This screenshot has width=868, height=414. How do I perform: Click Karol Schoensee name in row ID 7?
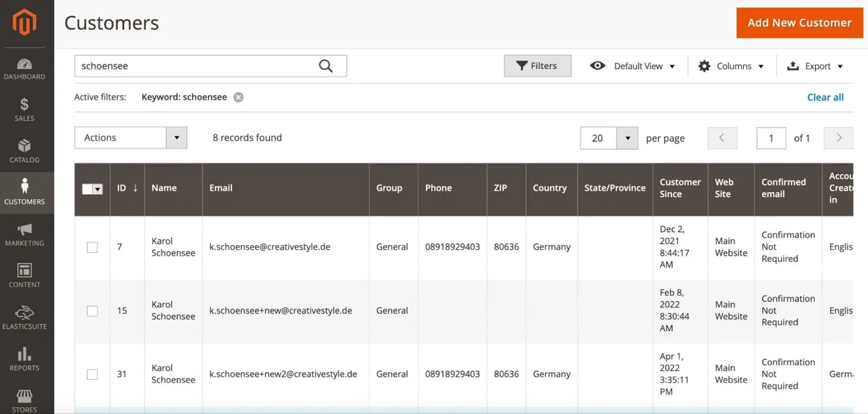(173, 247)
